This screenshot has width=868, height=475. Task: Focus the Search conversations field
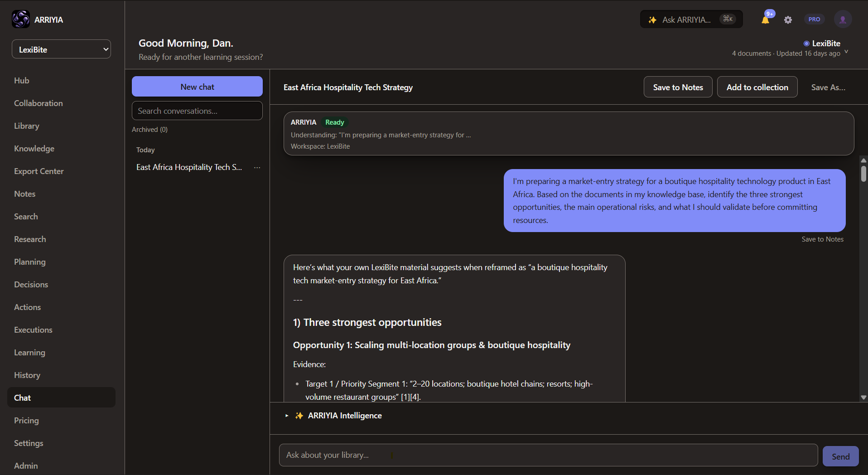(x=197, y=111)
